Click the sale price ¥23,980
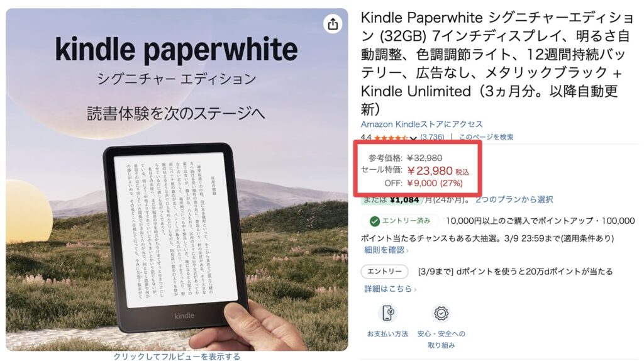Image resolution: width=644 pixels, height=361 pixels. click(430, 170)
